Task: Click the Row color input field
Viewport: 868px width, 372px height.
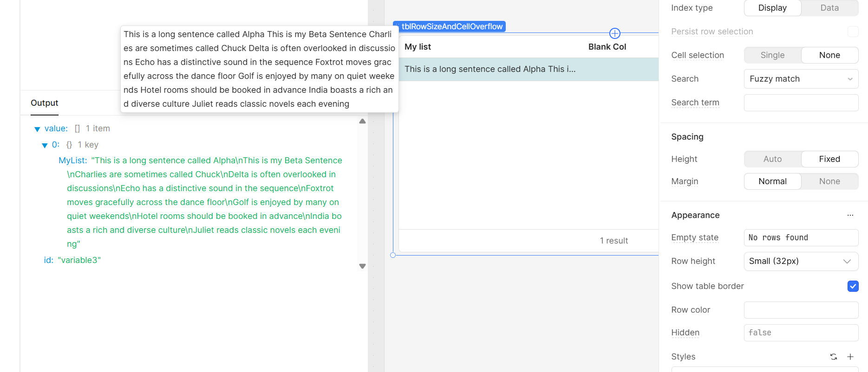Action: pyautogui.click(x=801, y=310)
